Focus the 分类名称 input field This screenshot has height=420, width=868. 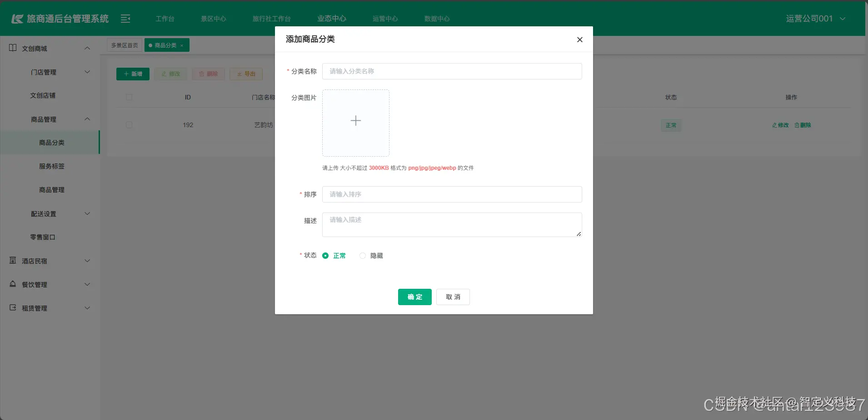(452, 71)
